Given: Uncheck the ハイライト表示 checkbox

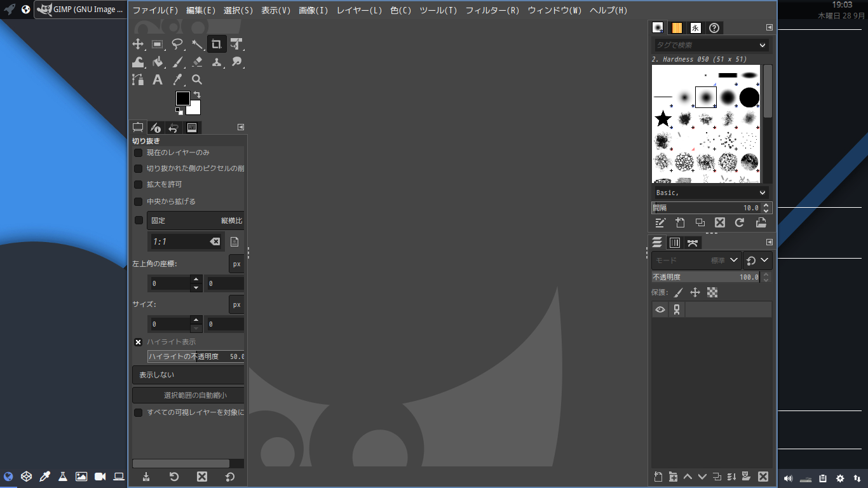Looking at the screenshot, I should [138, 342].
